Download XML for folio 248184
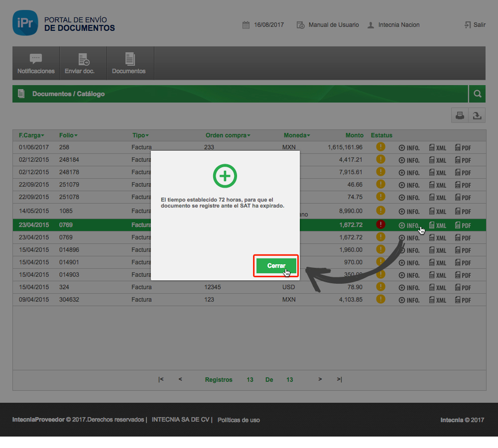This screenshot has height=448, width=498. tap(438, 160)
